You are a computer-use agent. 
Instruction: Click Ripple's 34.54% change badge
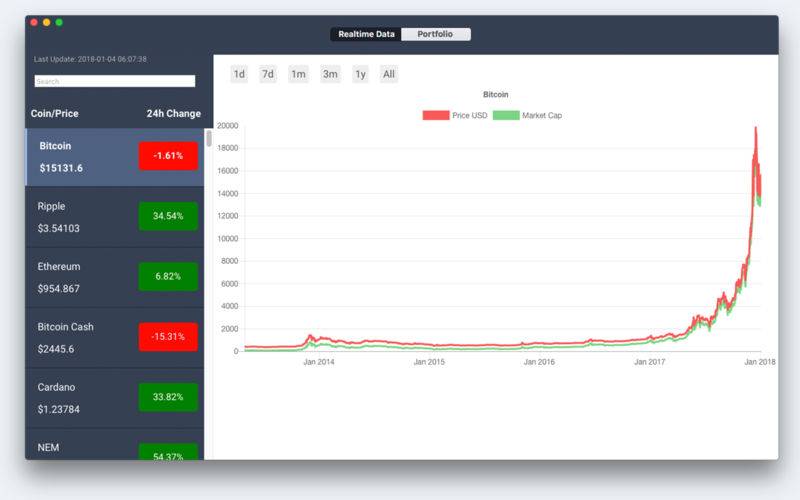click(168, 216)
